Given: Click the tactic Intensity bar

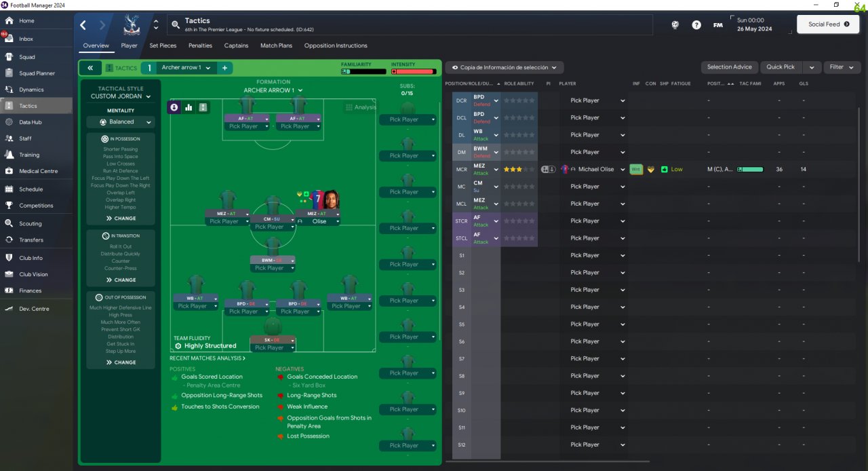Looking at the screenshot, I should click(414, 71).
